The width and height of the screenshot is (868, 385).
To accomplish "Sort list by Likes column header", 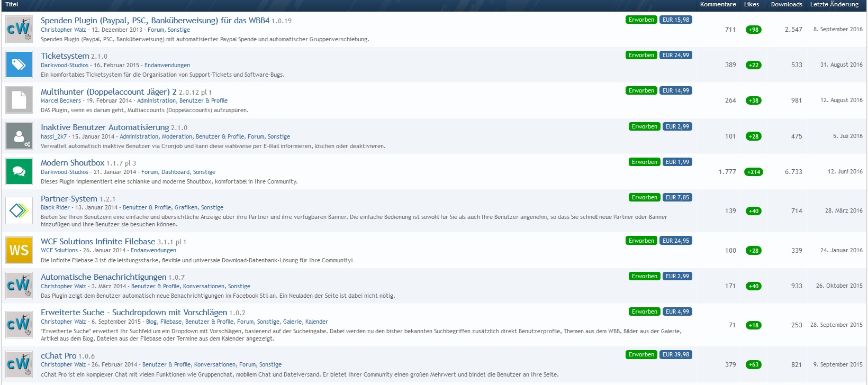I will 751,4.
